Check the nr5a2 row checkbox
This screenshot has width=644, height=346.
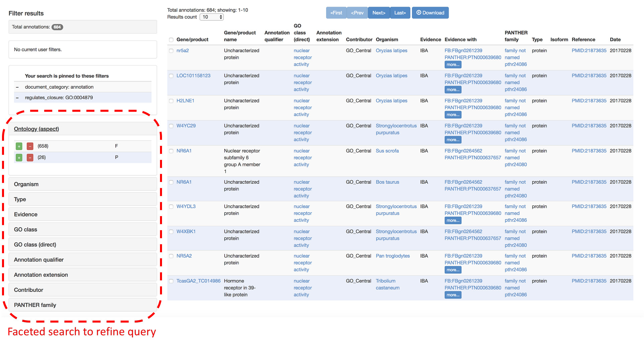tap(171, 51)
